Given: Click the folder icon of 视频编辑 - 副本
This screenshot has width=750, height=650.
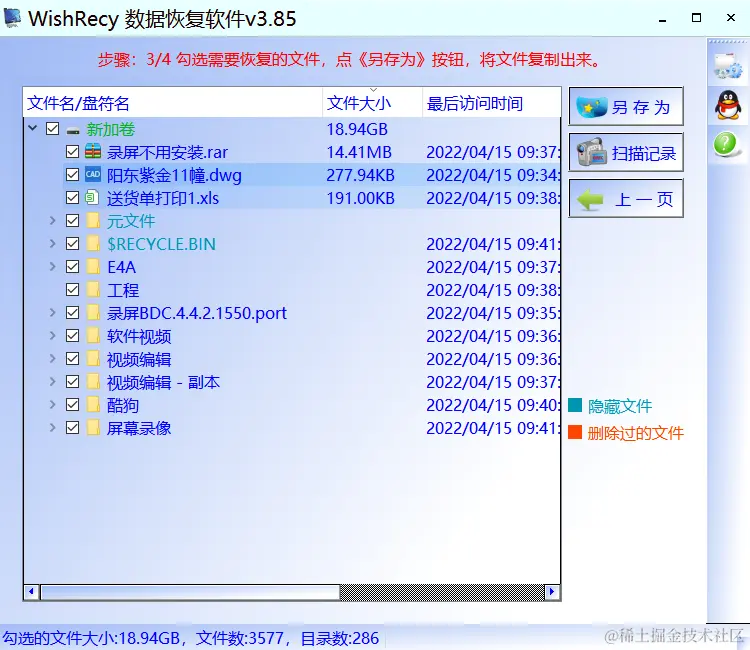Looking at the screenshot, I should [93, 381].
